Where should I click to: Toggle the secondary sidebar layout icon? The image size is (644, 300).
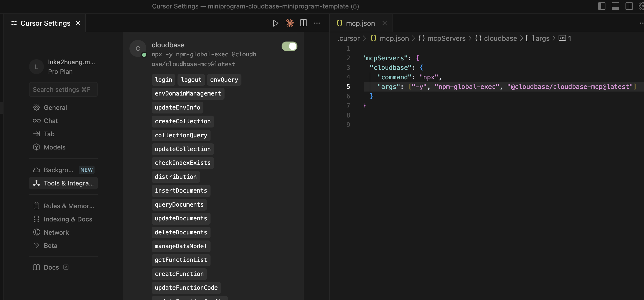point(629,6)
